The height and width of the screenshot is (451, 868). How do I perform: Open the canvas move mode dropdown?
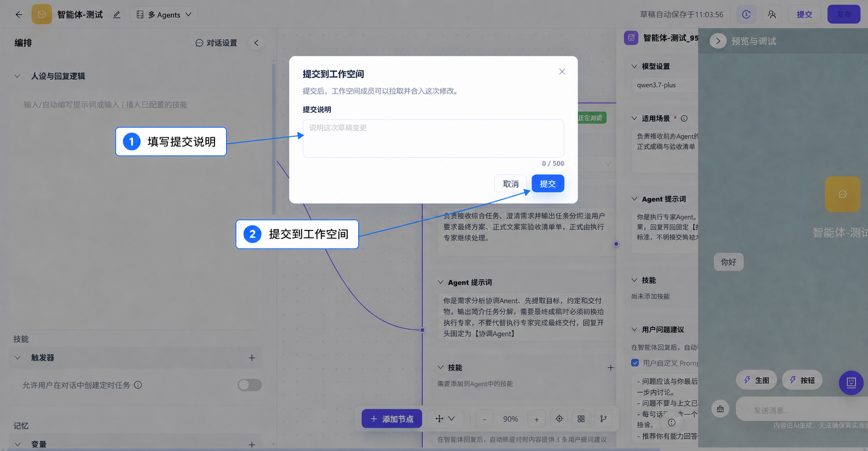(445, 419)
